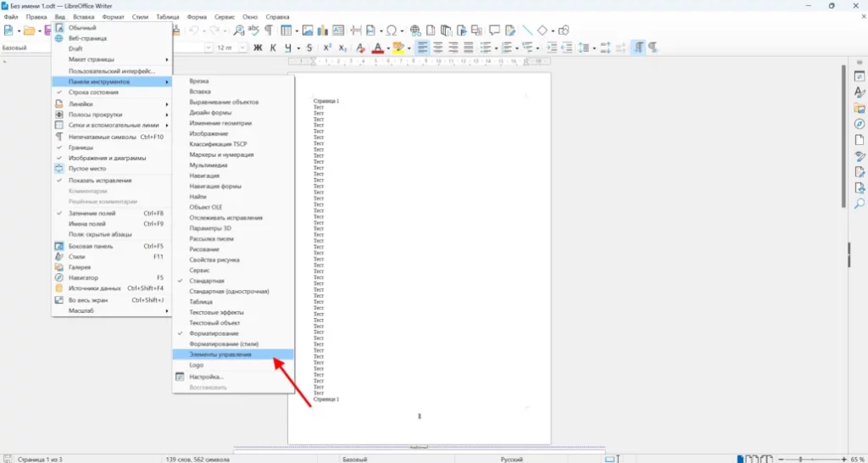Open the Формат menu
868x463 pixels.
[x=114, y=17]
